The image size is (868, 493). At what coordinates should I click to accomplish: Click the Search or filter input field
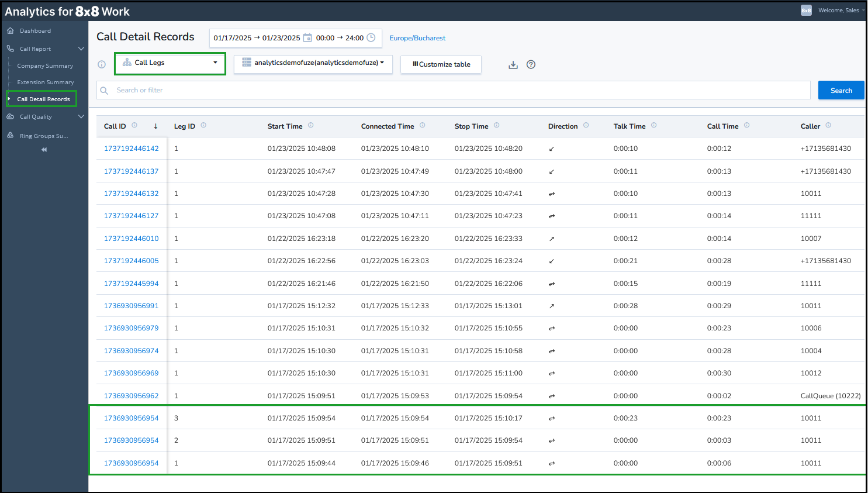(x=454, y=90)
